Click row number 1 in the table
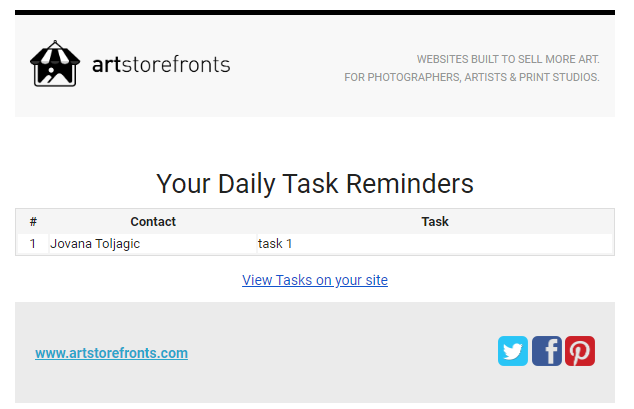 (33, 243)
